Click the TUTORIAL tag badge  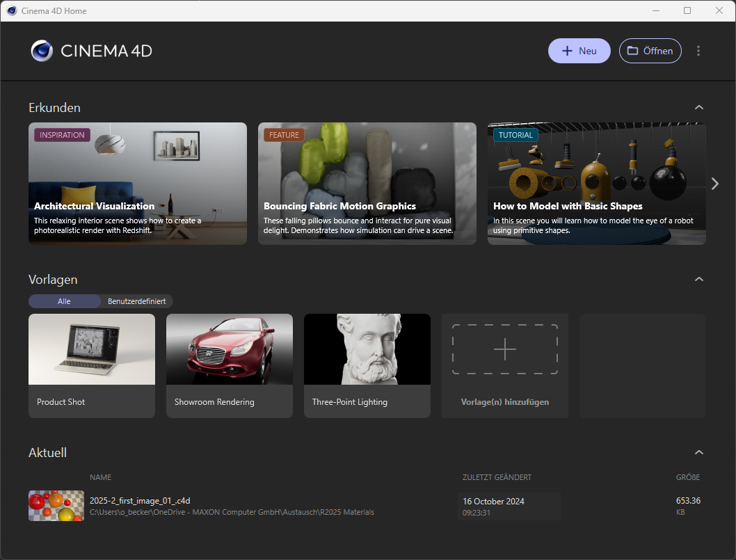(515, 135)
